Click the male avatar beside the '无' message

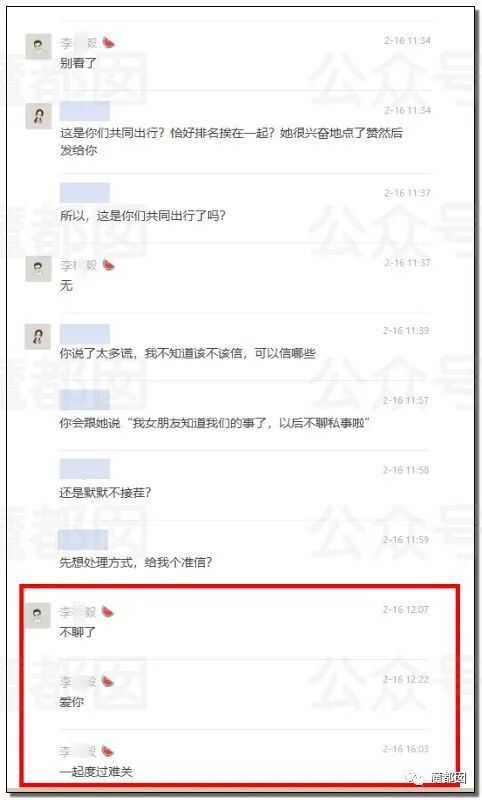[x=38, y=269]
